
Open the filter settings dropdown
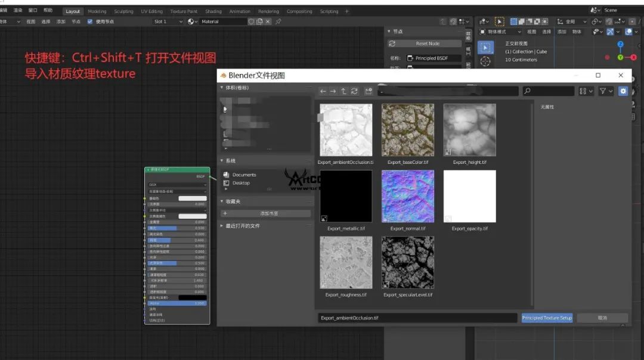[x=606, y=91]
